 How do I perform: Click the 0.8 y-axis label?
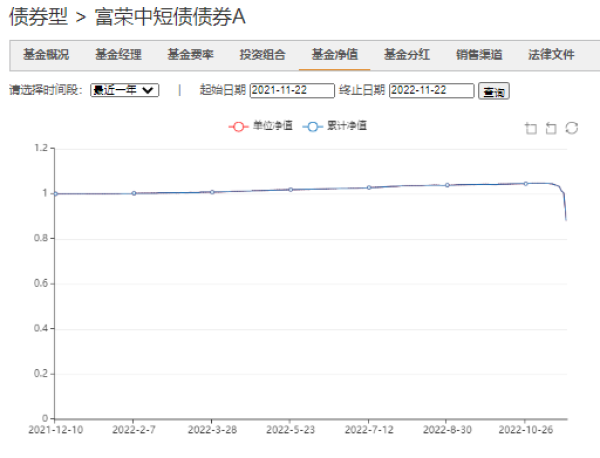[x=41, y=238]
